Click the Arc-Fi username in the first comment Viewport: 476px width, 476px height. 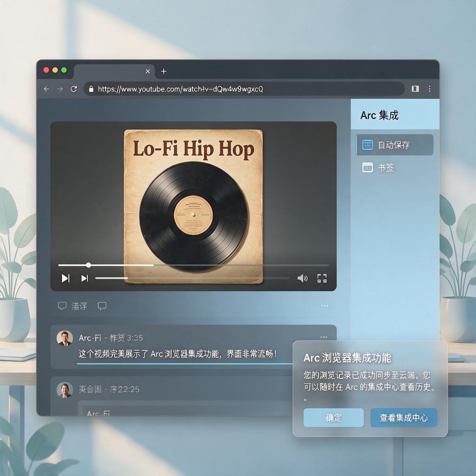click(x=90, y=338)
